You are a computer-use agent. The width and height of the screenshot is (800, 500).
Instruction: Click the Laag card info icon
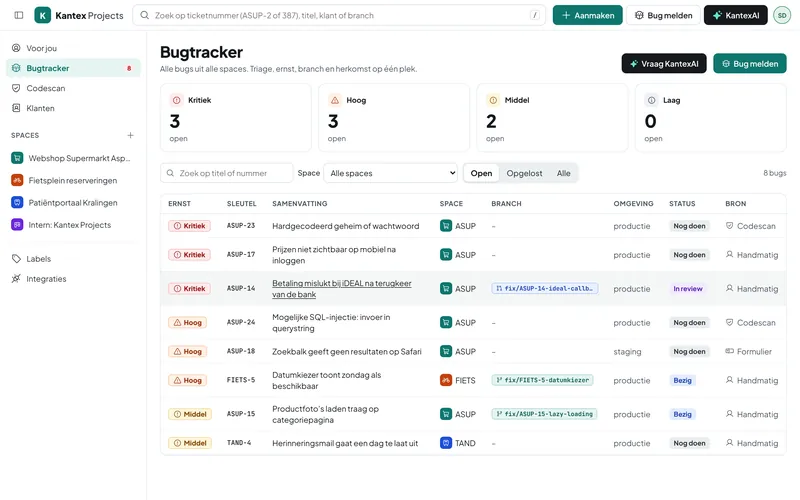coord(652,100)
